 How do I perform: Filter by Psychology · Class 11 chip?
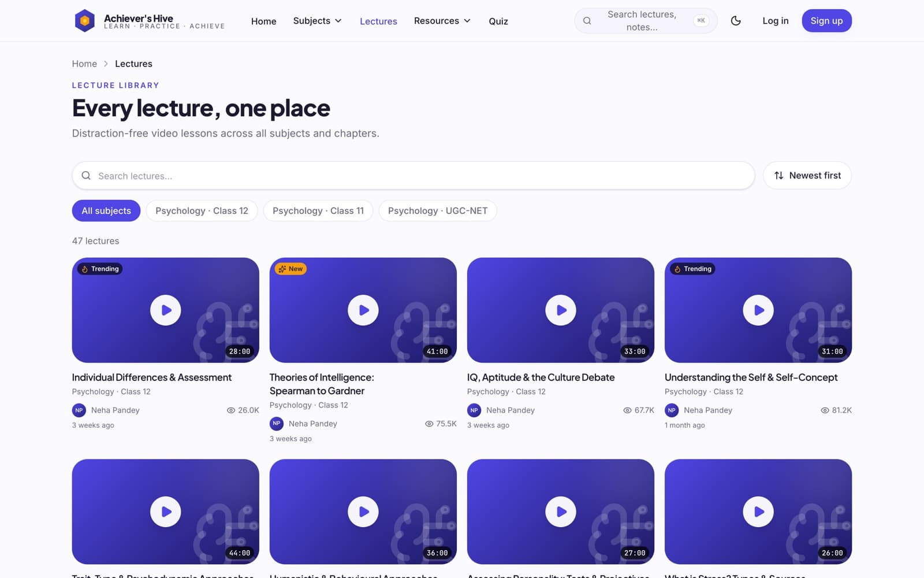point(318,211)
